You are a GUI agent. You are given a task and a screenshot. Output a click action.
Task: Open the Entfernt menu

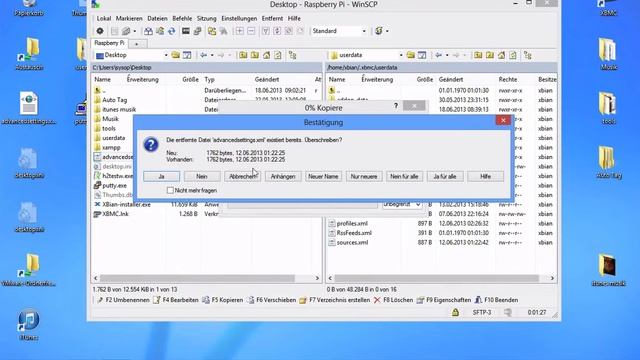(x=272, y=18)
